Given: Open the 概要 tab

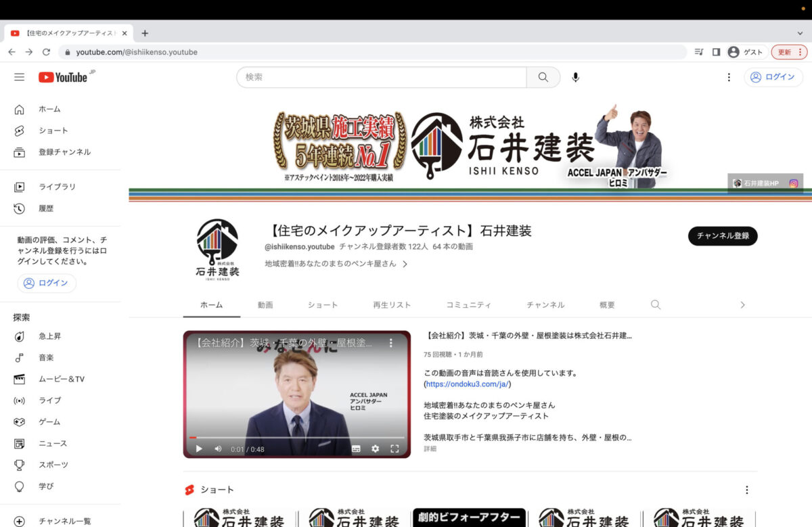Looking at the screenshot, I should (x=608, y=305).
